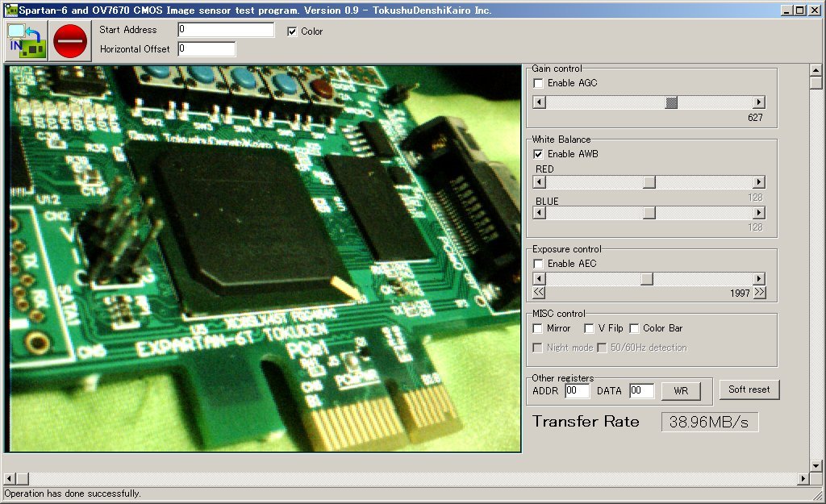Toggle the Mirror checkbox

(x=538, y=328)
